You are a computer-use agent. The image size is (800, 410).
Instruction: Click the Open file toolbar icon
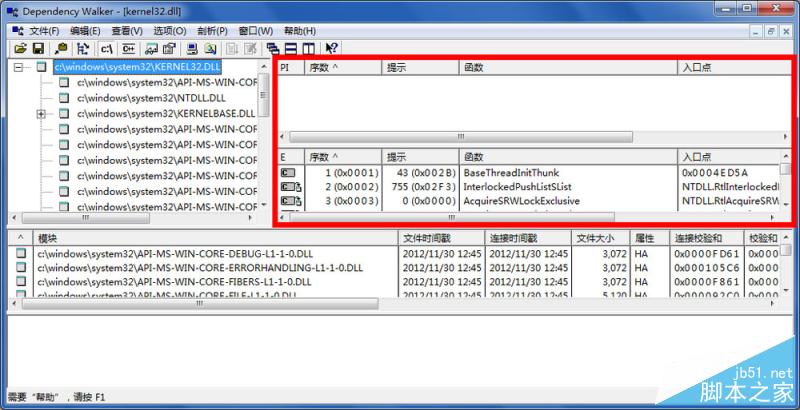click(x=20, y=48)
